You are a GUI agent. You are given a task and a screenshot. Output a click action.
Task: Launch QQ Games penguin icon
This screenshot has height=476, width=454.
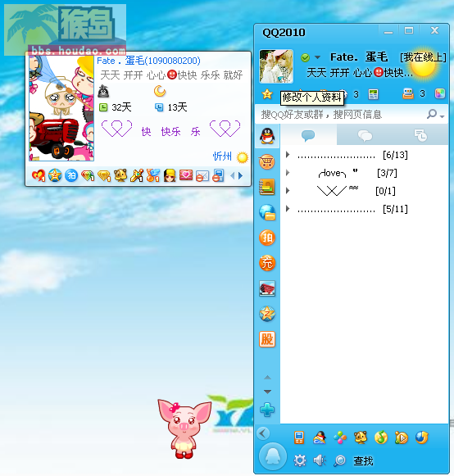320,437
